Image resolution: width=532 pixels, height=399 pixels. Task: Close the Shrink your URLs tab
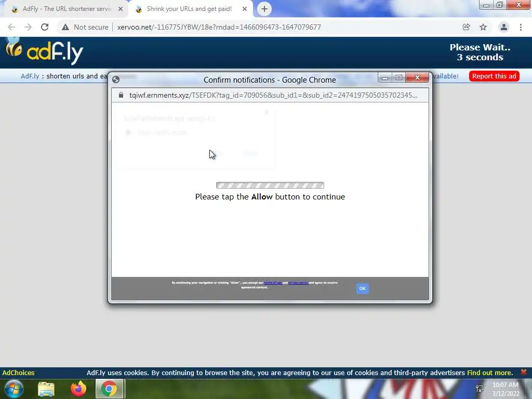pyautogui.click(x=245, y=9)
